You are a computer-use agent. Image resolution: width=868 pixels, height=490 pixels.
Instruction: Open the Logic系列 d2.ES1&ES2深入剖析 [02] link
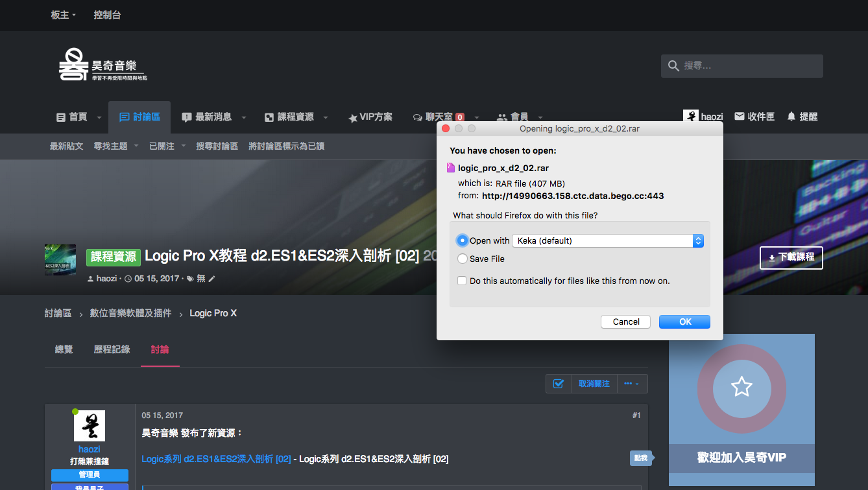click(x=216, y=459)
